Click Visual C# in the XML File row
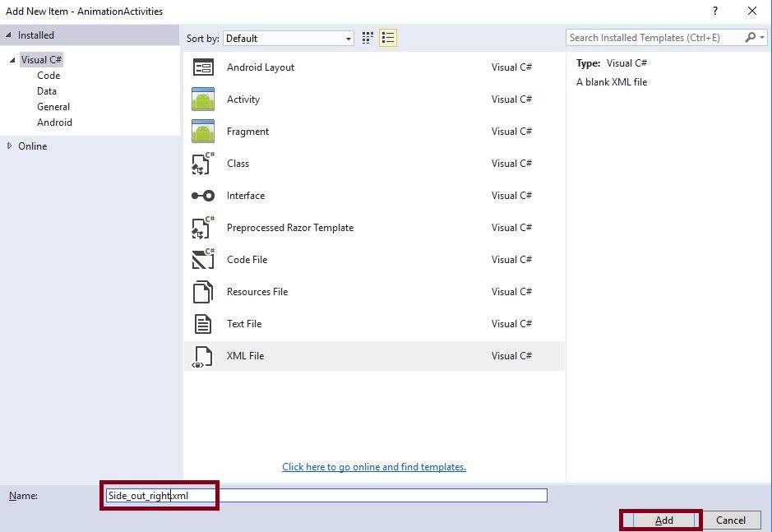Image resolution: width=772 pixels, height=532 pixels. [x=511, y=356]
